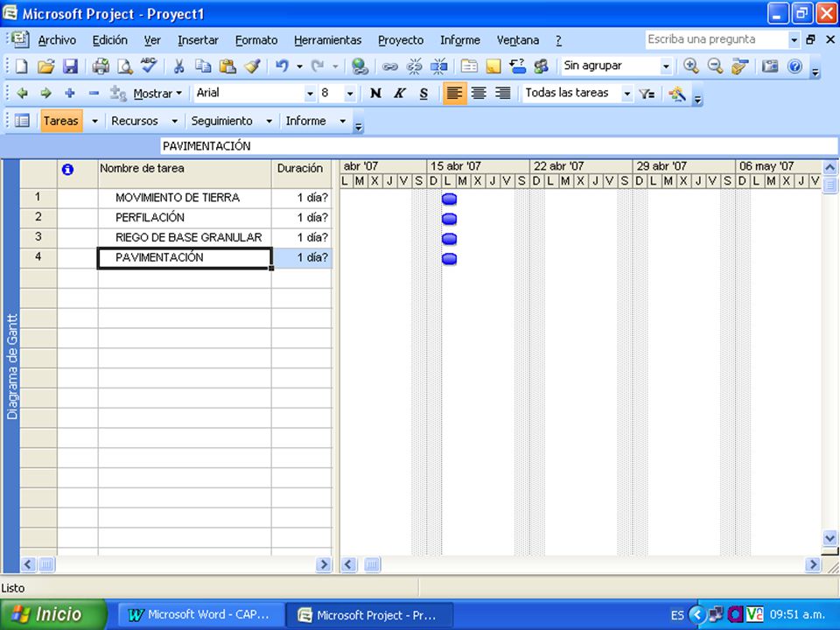Screen dimensions: 840x630
Task: Toggle bold N formatting
Action: (375, 94)
